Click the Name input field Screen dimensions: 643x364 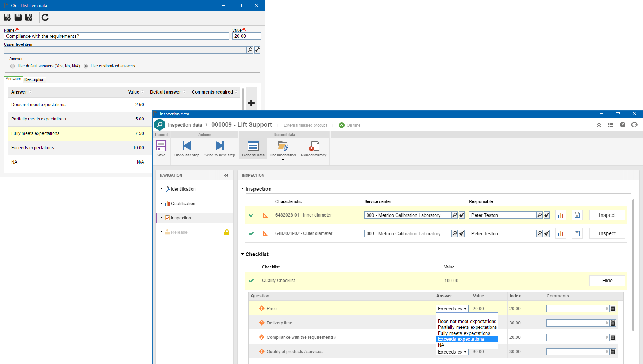(117, 36)
